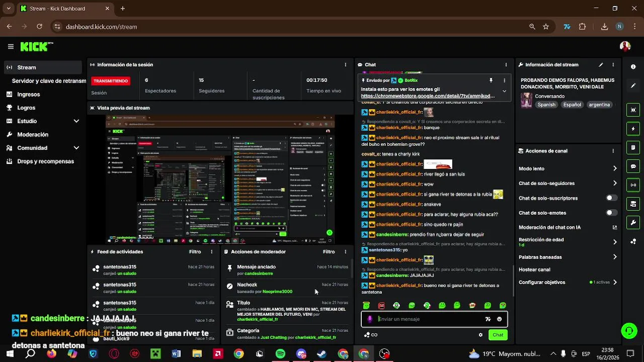The image size is (644, 362).
Task: Open the Palabras baneadas arrow
Action: pyautogui.click(x=614, y=257)
